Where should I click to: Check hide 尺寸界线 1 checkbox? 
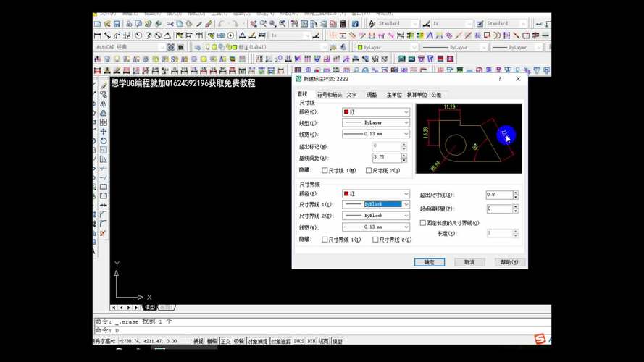pos(325,239)
